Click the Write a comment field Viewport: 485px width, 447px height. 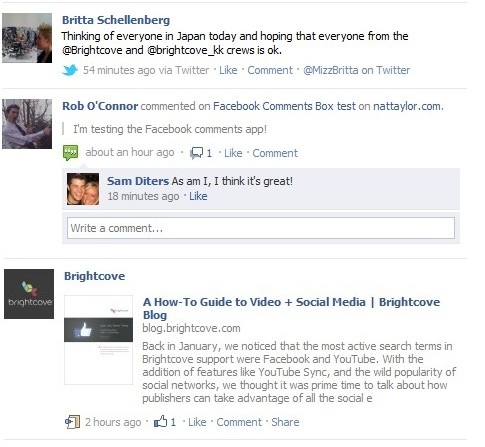pos(261,228)
